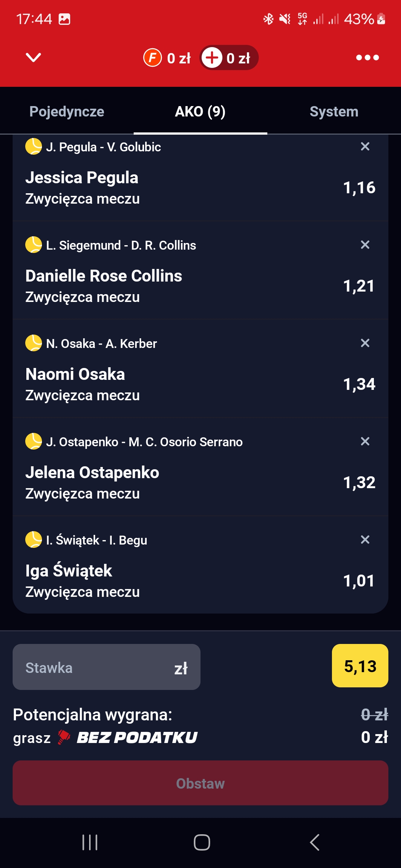Remove the Siegemund - Collins bet

pos(365,245)
